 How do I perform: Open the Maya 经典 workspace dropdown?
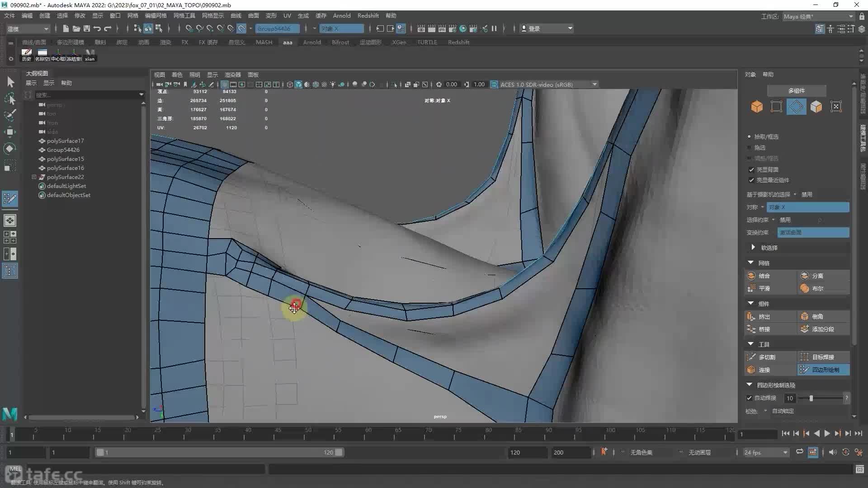(x=818, y=16)
